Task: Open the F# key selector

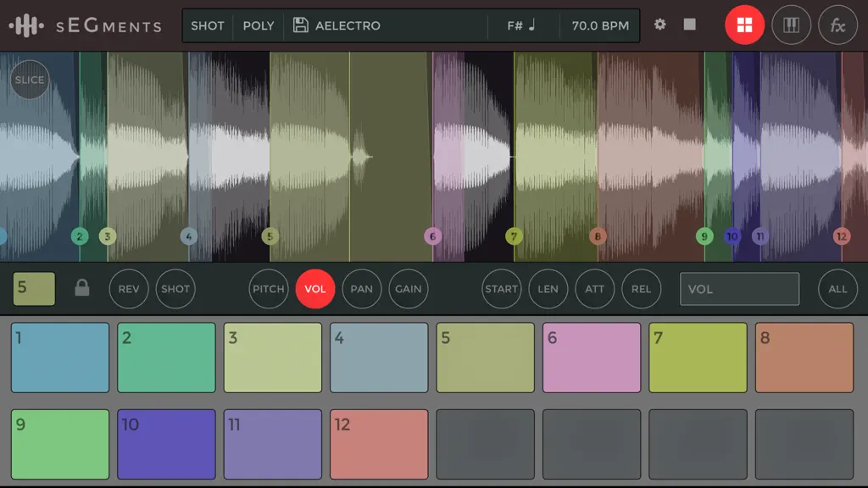Action: [x=522, y=25]
